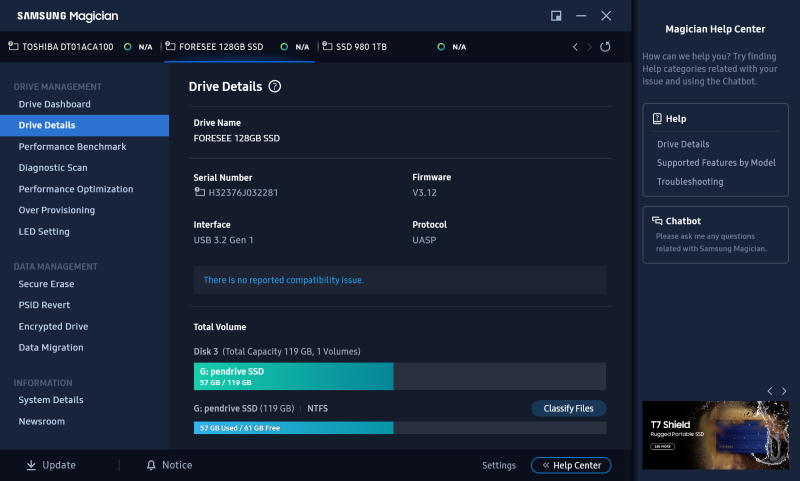Open Data Migration
Viewport: 800px width, 481px height.
(51, 347)
